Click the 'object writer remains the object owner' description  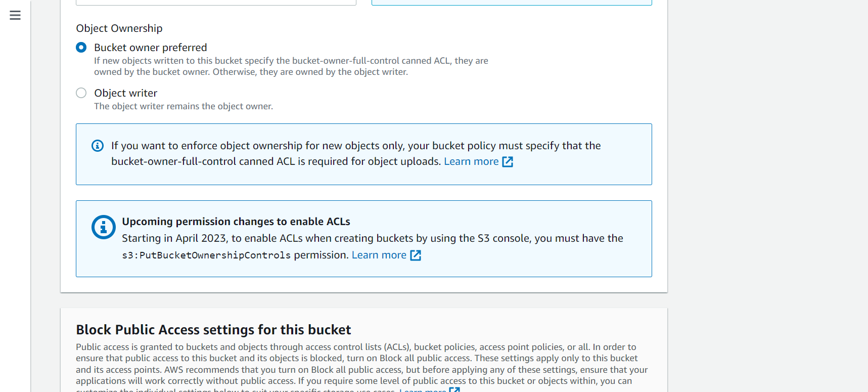point(184,106)
